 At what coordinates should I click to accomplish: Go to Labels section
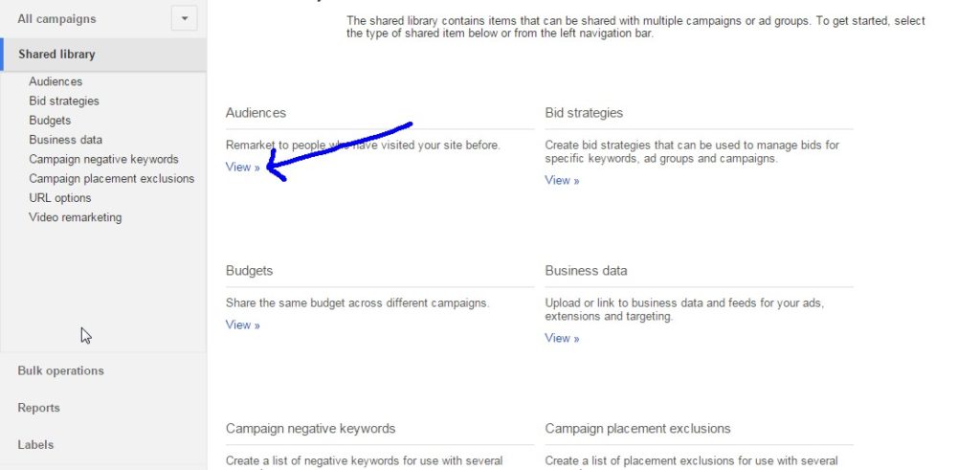pyautogui.click(x=35, y=444)
